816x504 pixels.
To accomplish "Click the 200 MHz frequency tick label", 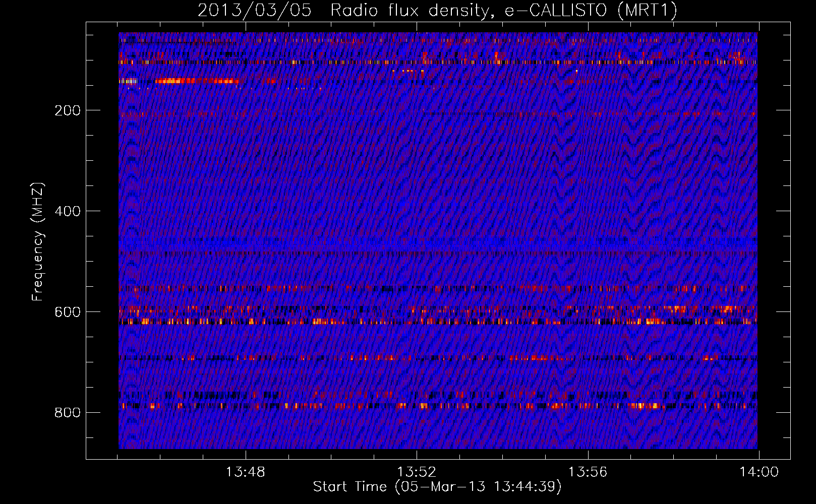I will (68, 110).
